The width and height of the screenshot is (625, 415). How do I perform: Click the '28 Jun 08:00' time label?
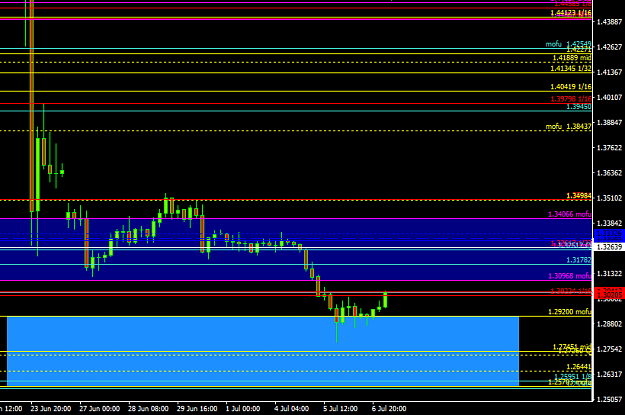pos(148,409)
